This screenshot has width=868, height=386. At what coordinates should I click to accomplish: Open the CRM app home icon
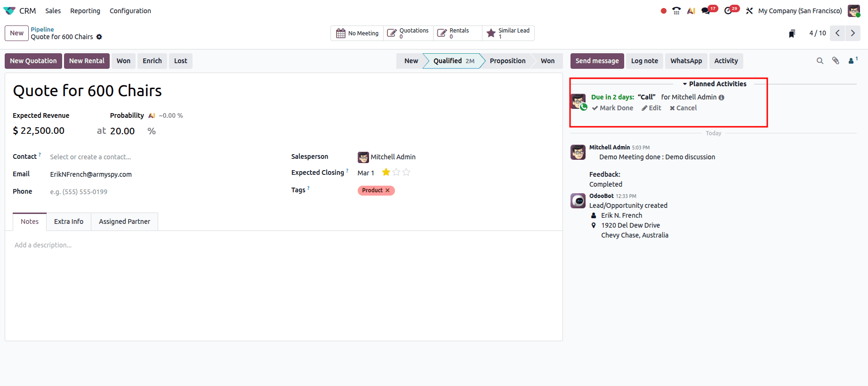[x=9, y=11]
